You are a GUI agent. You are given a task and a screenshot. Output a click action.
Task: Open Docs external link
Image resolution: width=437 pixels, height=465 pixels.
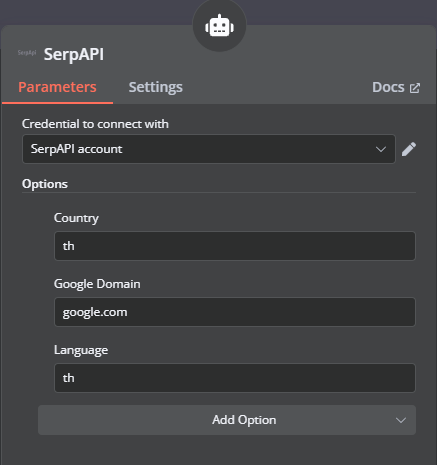(x=396, y=87)
